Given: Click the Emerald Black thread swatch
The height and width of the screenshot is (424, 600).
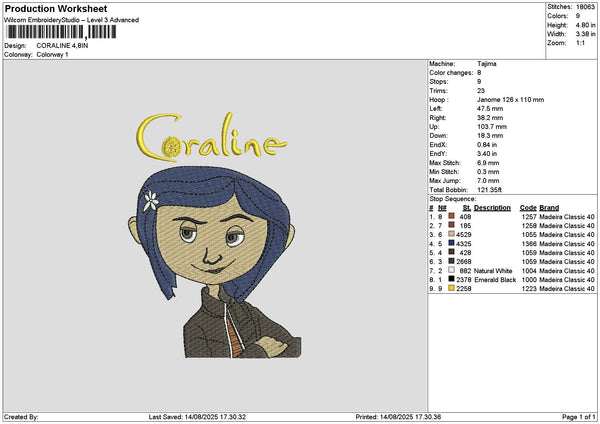Looking at the screenshot, I should tap(452, 279).
